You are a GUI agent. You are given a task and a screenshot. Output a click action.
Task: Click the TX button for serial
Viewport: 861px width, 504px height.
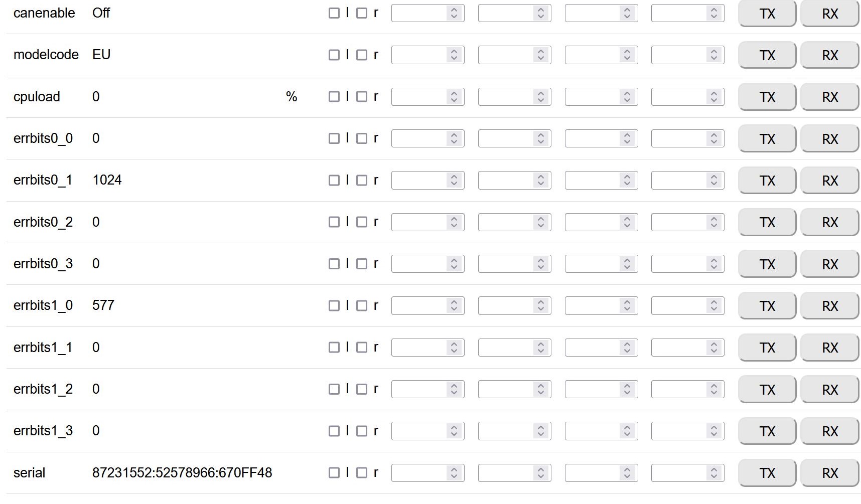click(767, 473)
